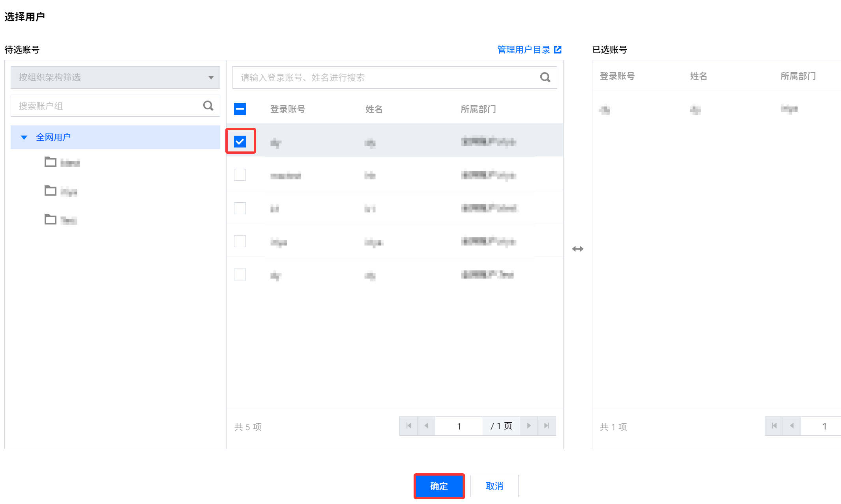Screen dimensions: 841x504
Task: Check the second user row checkbox
Action: (240, 175)
